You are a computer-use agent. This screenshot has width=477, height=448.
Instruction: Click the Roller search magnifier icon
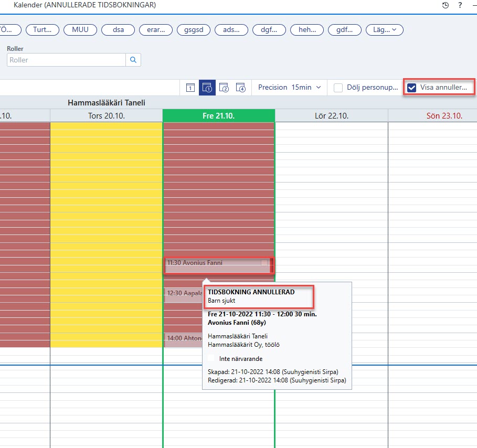(133, 60)
